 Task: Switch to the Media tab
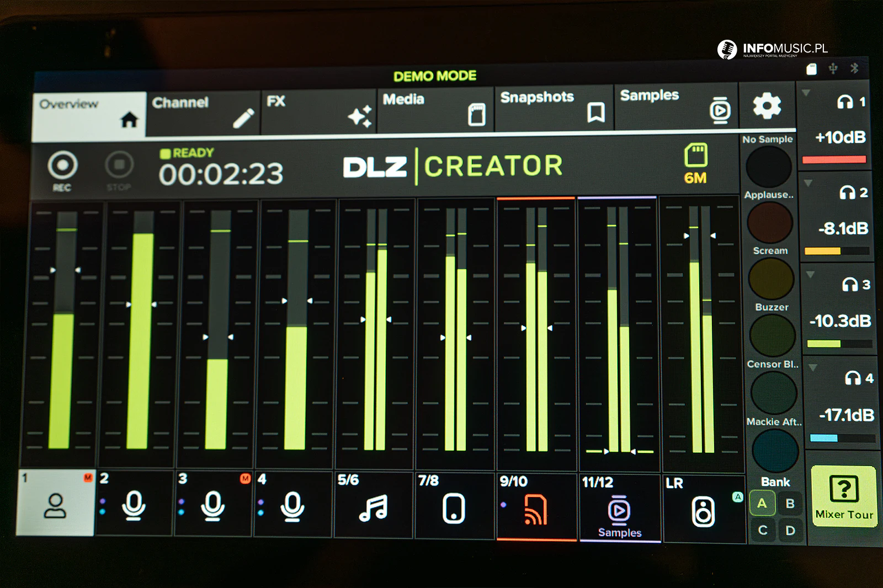(x=435, y=110)
